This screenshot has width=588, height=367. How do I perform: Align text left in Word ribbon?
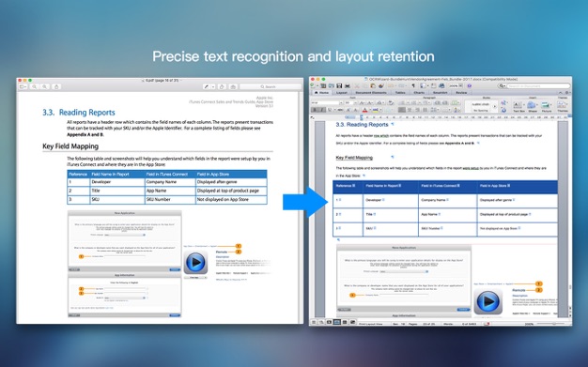pyautogui.click(x=402, y=110)
